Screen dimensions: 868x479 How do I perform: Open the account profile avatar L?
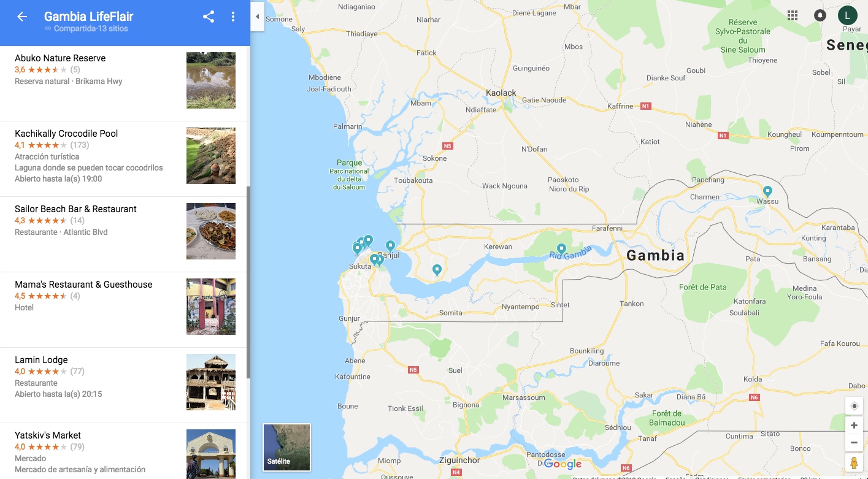coord(848,15)
